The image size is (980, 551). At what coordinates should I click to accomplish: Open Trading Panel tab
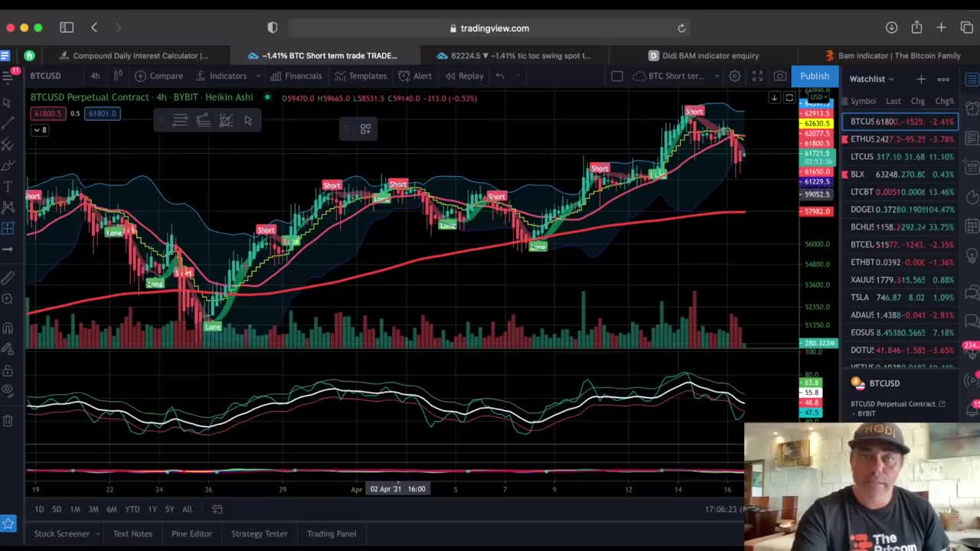tap(332, 533)
